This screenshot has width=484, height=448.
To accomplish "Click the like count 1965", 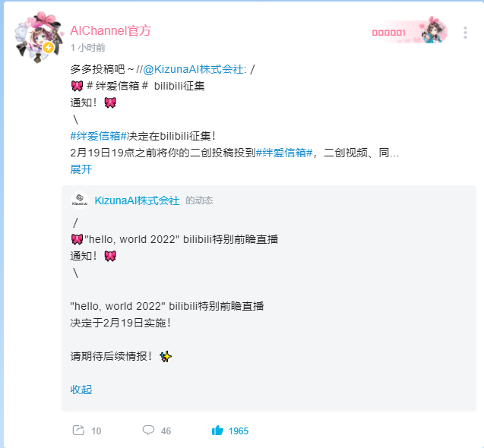I will tap(239, 431).
